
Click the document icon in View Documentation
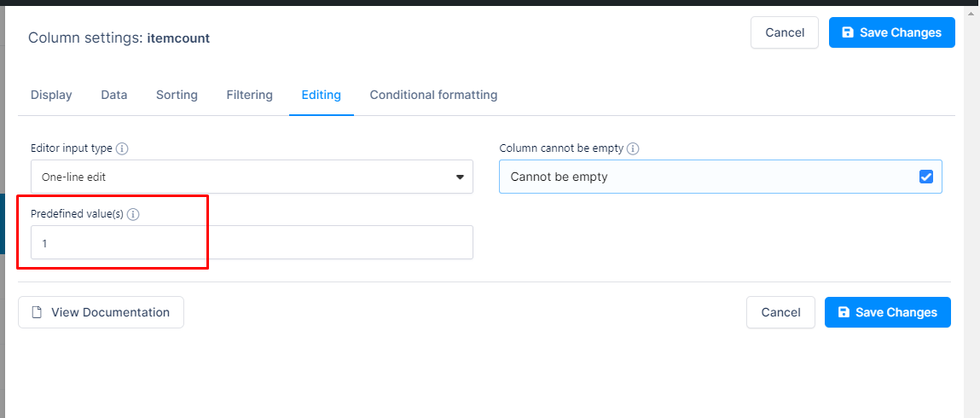click(x=37, y=312)
